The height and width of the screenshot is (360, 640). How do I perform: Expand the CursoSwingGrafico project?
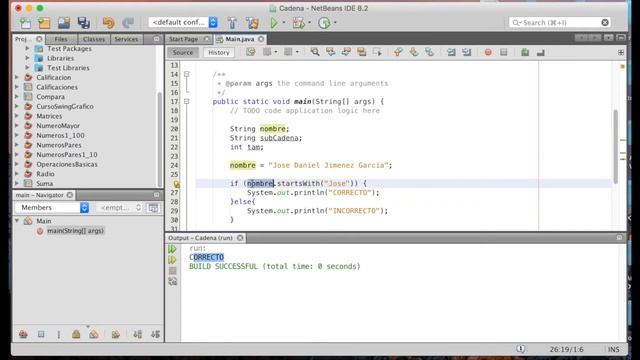click(17, 106)
